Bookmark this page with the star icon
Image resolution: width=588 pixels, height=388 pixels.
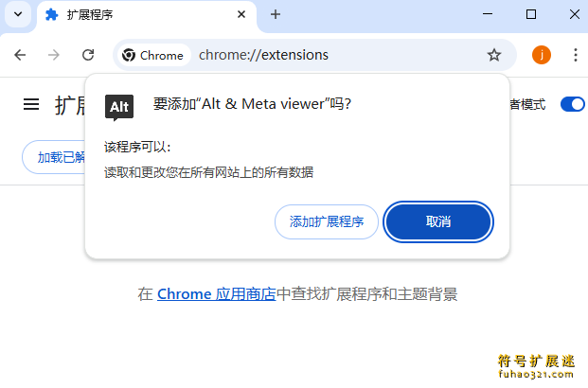[x=494, y=55]
